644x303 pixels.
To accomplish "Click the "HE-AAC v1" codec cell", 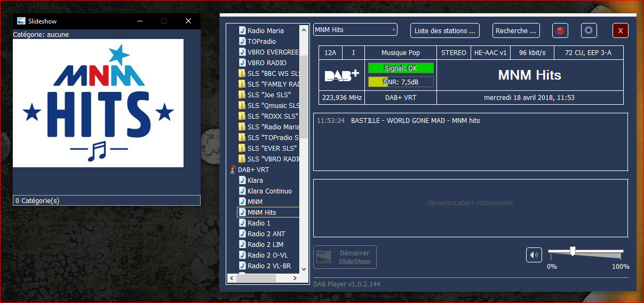I will coord(490,53).
